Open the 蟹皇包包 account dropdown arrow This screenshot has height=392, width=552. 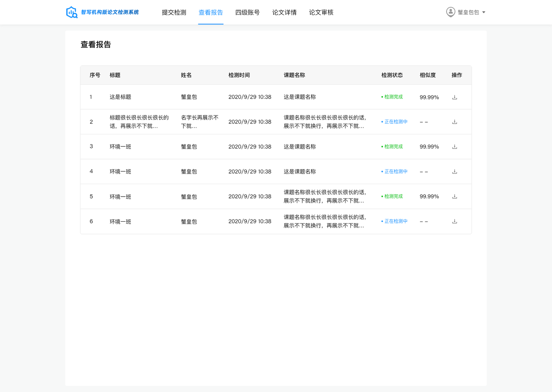(x=484, y=13)
